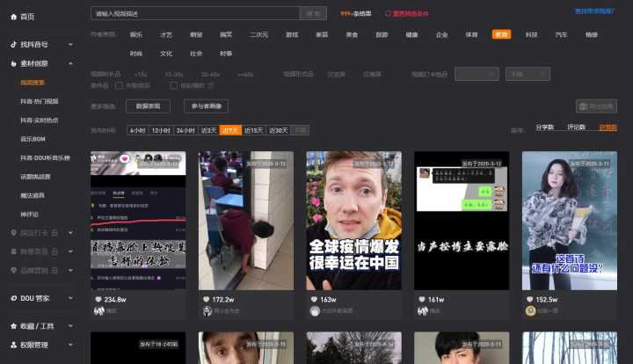Expand the DOU 管家 section chevron

point(70,298)
